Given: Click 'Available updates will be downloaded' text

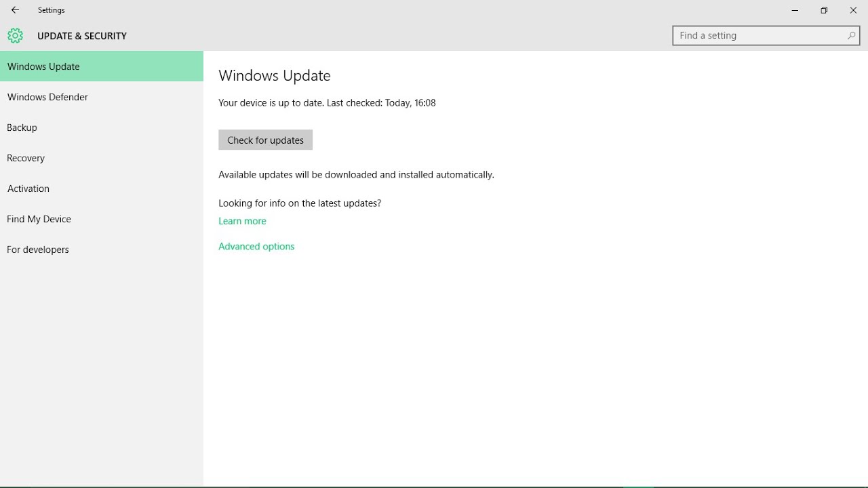Looking at the screenshot, I should point(356,175).
